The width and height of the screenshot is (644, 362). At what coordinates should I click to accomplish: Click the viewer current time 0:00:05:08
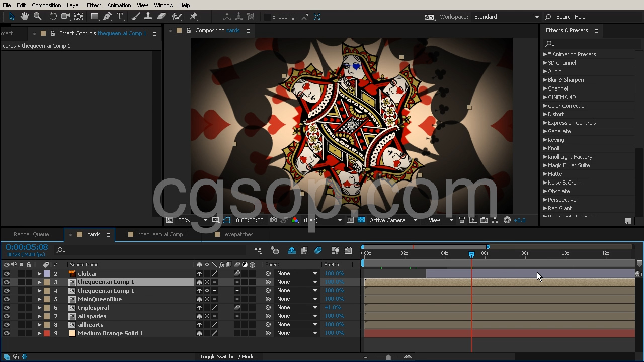tap(250, 220)
